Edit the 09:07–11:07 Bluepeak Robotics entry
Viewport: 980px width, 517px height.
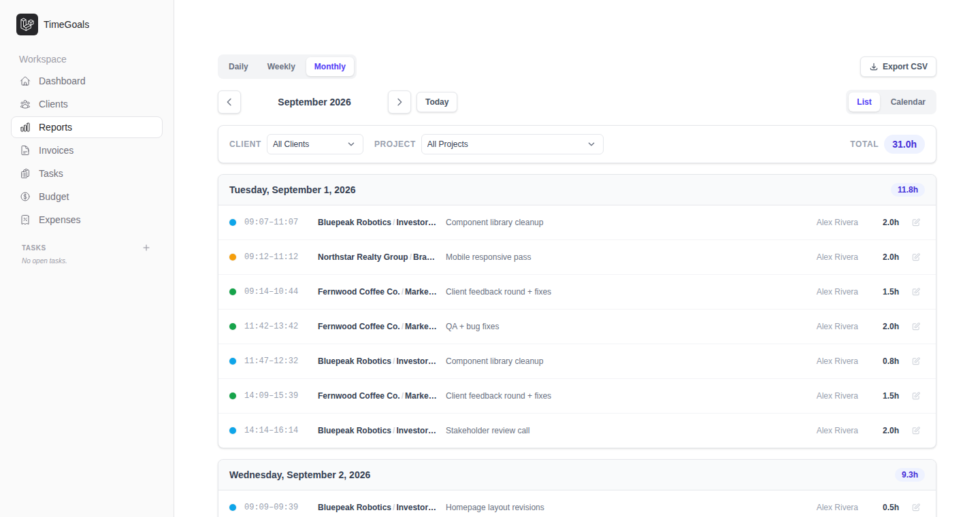click(x=916, y=222)
